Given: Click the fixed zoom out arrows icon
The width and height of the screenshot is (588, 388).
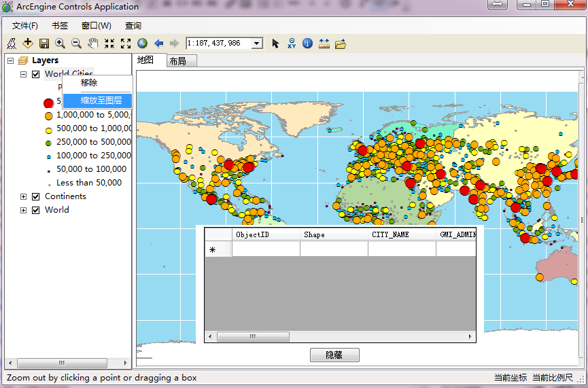Looking at the screenshot, I should coord(126,43).
